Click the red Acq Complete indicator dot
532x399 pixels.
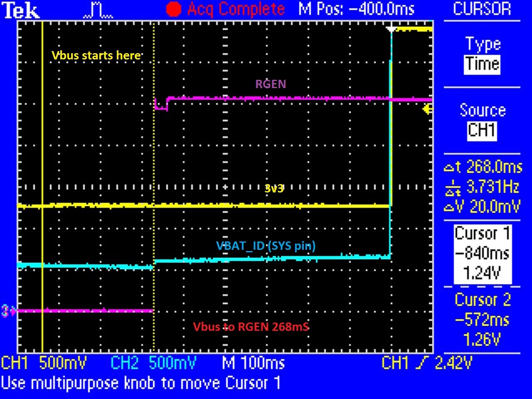pos(174,9)
